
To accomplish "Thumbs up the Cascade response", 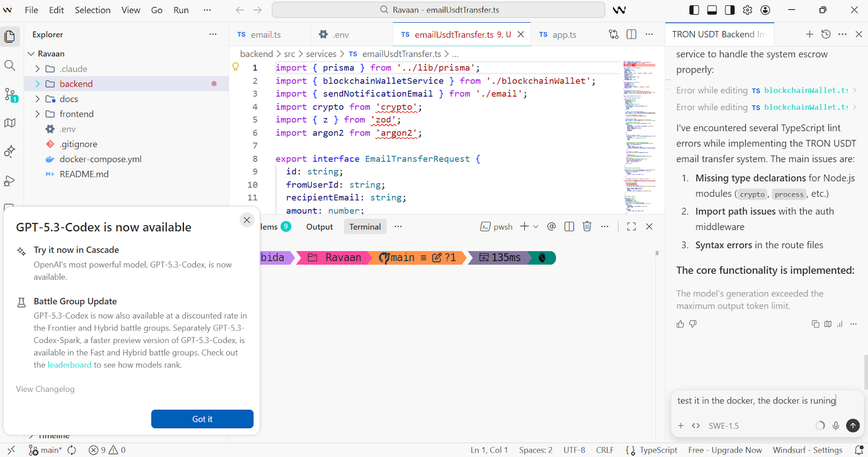I will pos(680,324).
